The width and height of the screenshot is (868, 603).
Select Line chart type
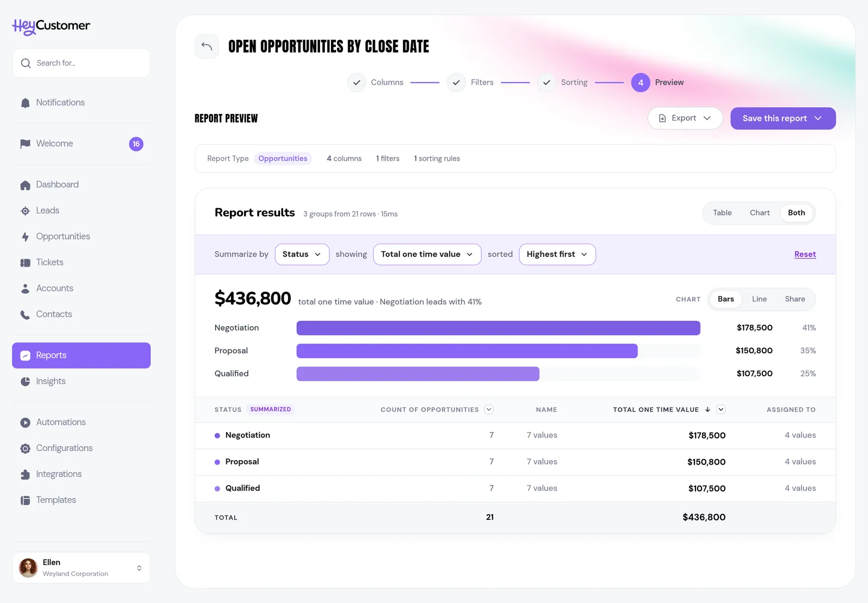click(x=759, y=299)
